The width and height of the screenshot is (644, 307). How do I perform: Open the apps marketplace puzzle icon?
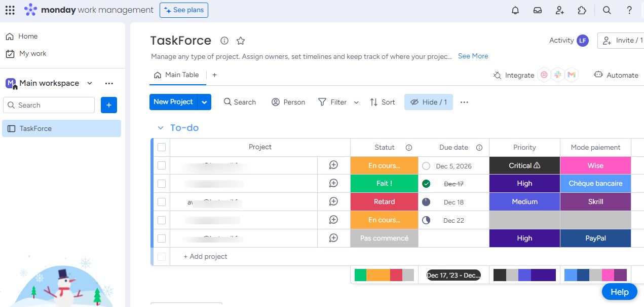click(x=582, y=10)
